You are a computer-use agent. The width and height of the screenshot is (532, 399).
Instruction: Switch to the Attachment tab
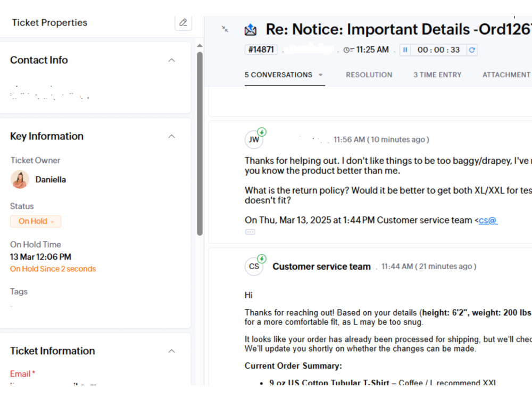point(507,75)
